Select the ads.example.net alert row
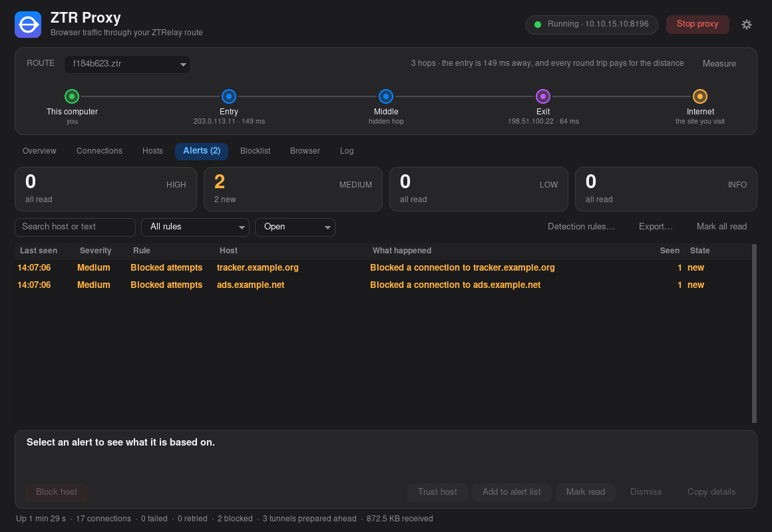Screen dimensions: 772x532 [x=383, y=285]
